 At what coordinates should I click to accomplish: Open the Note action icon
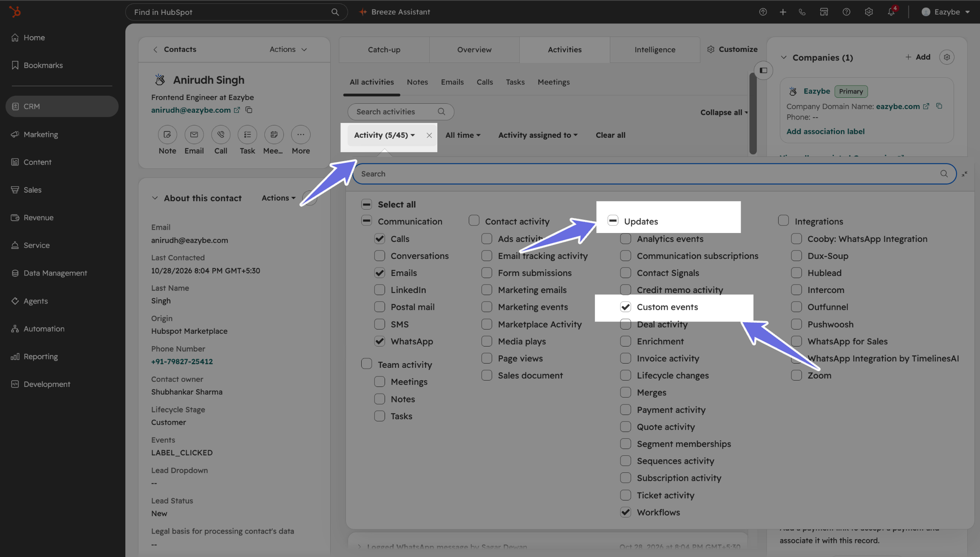[167, 135]
